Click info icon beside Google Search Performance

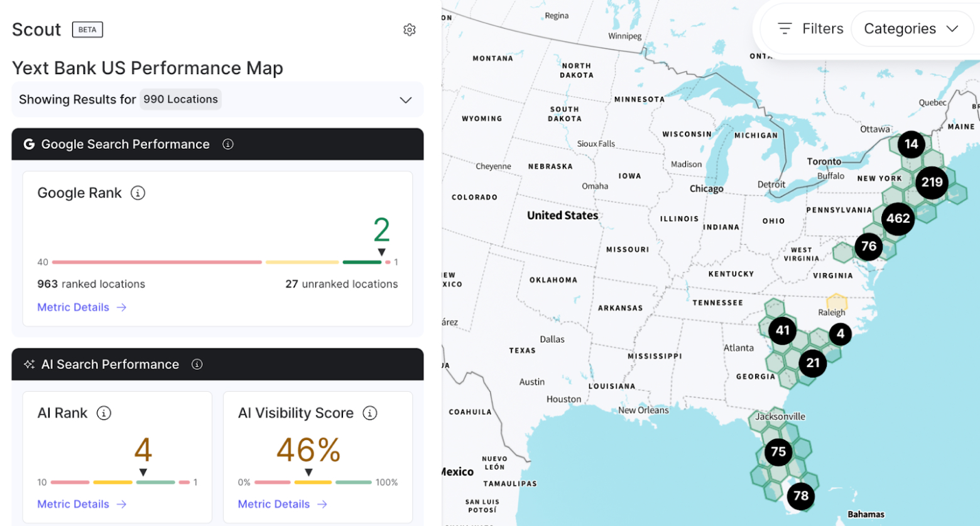[x=228, y=144]
